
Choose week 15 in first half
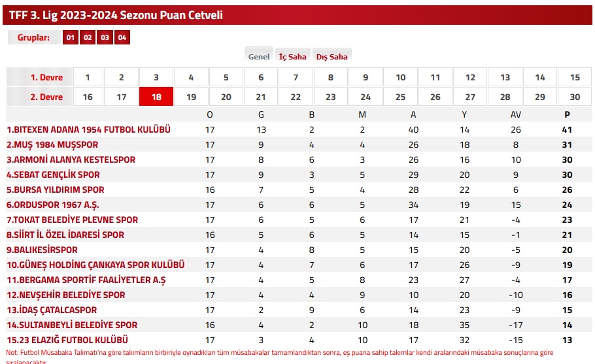575,77
